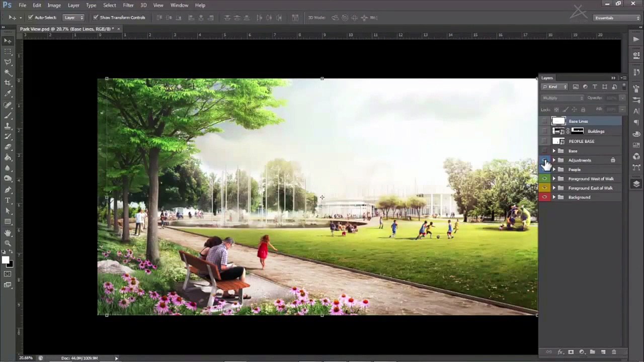Filter for adjustment layers icon
The image size is (644, 362).
[x=585, y=87]
